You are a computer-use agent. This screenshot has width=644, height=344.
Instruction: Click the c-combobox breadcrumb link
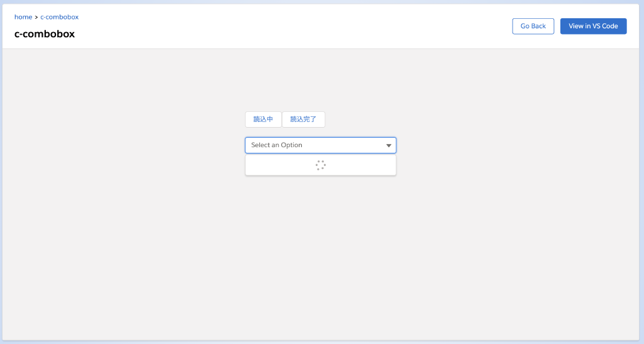pyautogui.click(x=59, y=17)
